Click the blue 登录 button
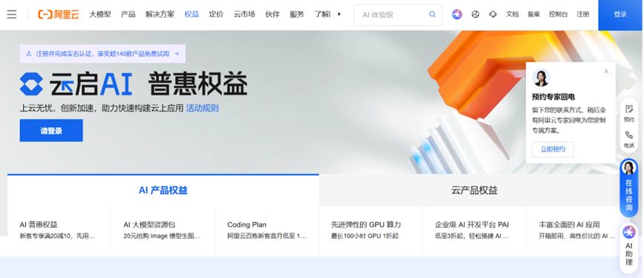 [620, 15]
